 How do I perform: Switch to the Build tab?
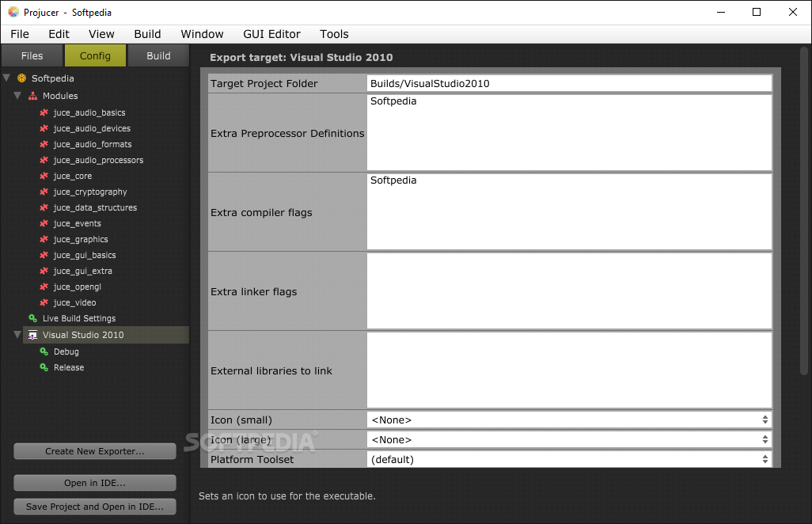coord(158,55)
